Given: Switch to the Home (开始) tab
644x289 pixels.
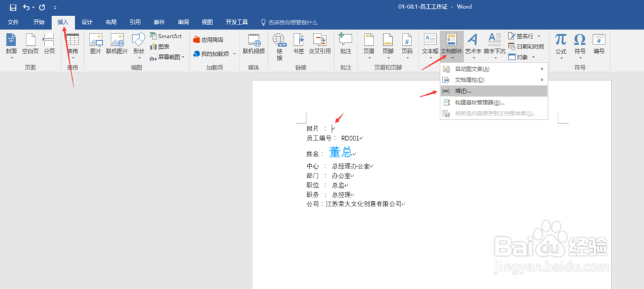Looking at the screenshot, I should 39,22.
